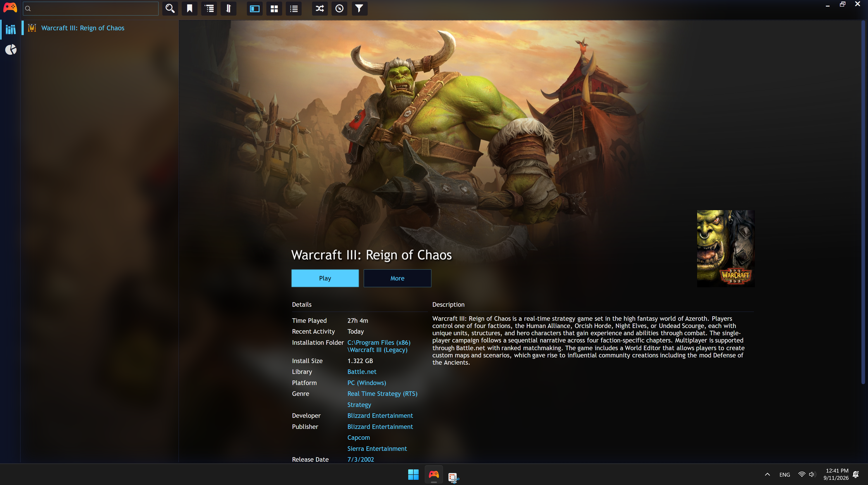Image resolution: width=868 pixels, height=485 pixels.
Task: Click the Warcraft III cover art thumbnail
Action: click(x=726, y=249)
